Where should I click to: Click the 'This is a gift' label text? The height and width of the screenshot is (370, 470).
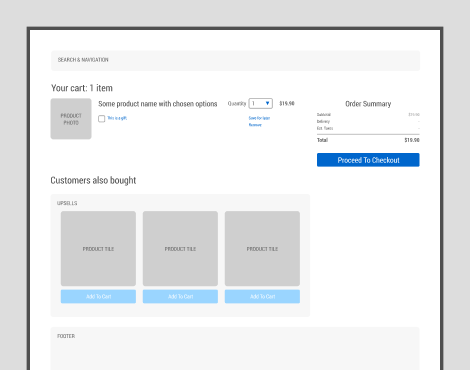[x=117, y=118]
